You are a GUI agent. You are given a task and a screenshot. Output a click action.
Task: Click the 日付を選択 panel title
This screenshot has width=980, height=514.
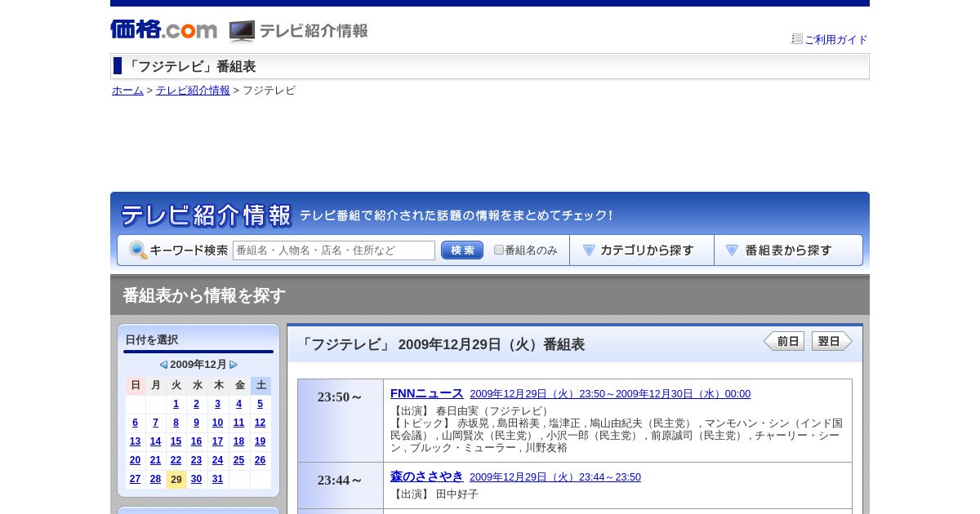[x=151, y=339]
